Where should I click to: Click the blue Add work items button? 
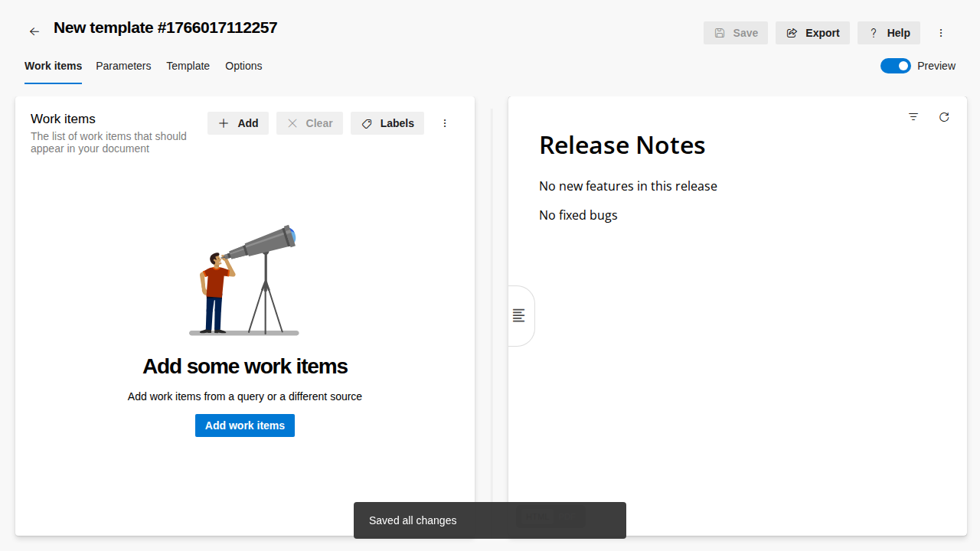pos(245,425)
